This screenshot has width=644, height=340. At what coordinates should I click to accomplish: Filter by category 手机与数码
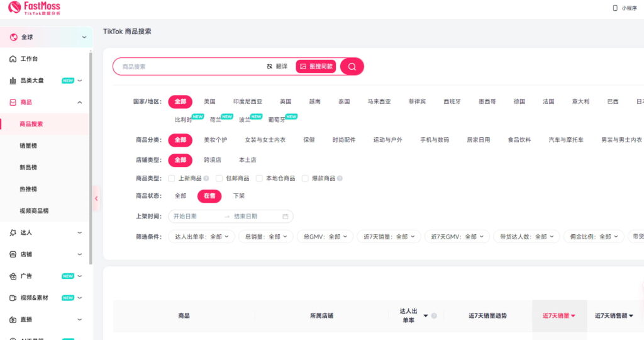click(435, 140)
